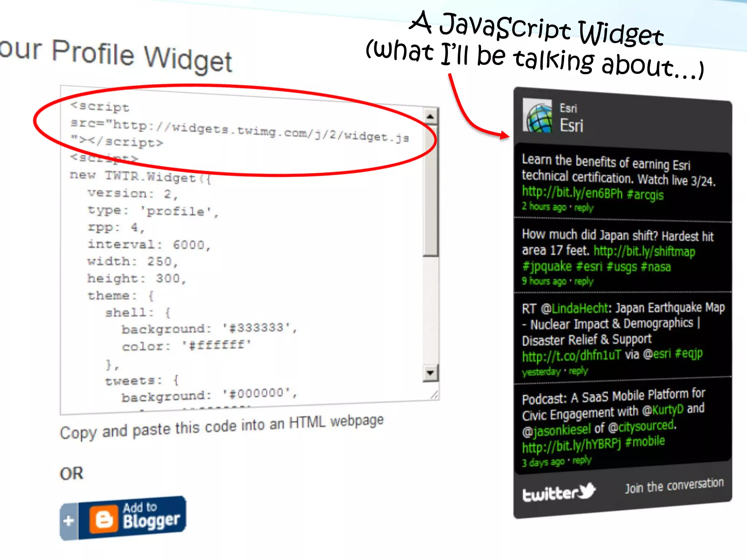The image size is (747, 560).
Task: Click the #esri hashtag in Japan tweet
Action: tap(589, 267)
